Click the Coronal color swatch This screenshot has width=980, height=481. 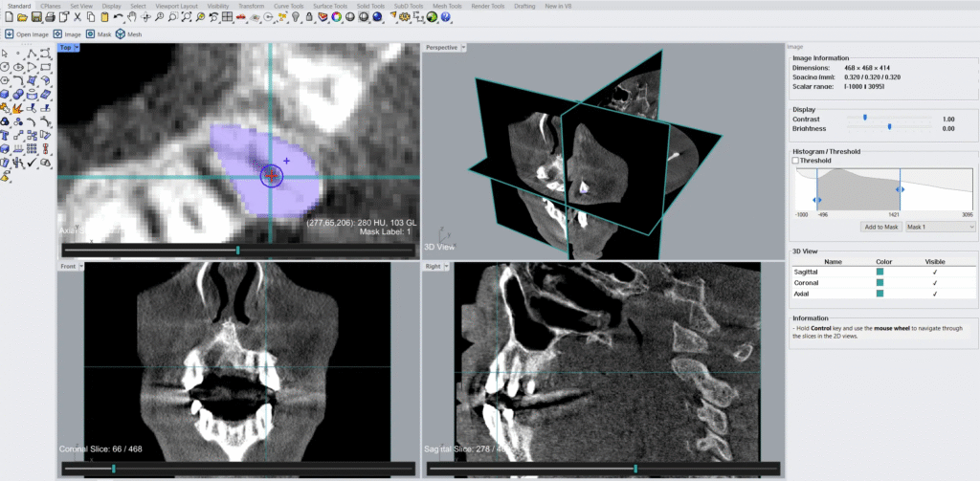(x=880, y=283)
